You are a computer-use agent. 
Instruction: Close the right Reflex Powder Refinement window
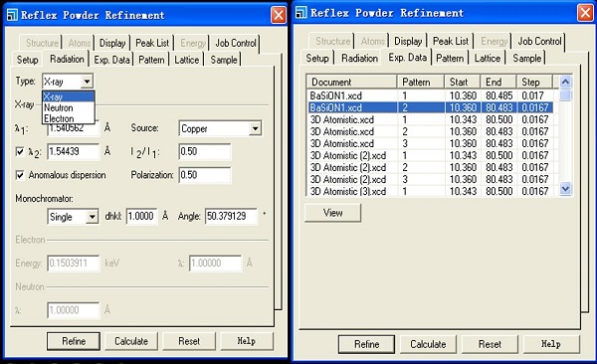pyautogui.click(x=585, y=13)
